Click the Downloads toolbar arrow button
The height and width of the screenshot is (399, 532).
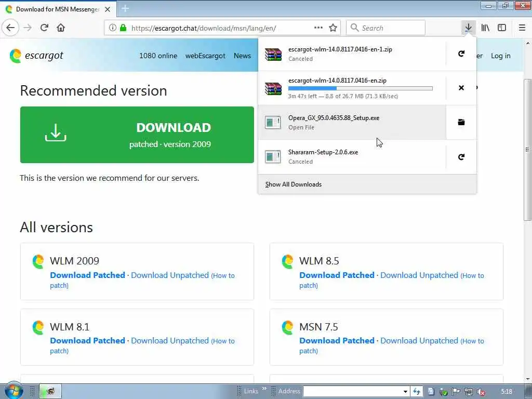[x=468, y=28]
